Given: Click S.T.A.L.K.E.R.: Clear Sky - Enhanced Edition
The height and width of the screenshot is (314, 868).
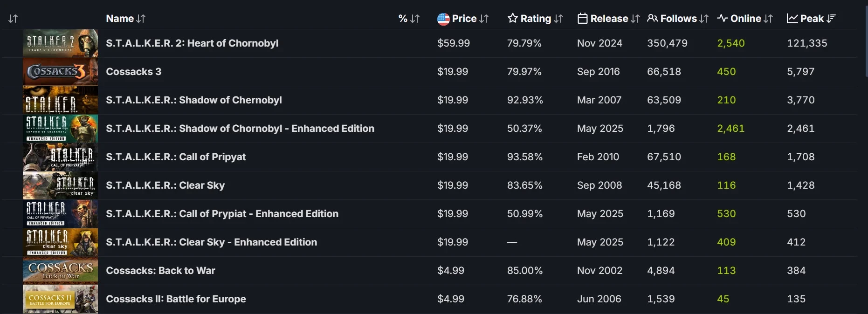Looking at the screenshot, I should point(211,242).
